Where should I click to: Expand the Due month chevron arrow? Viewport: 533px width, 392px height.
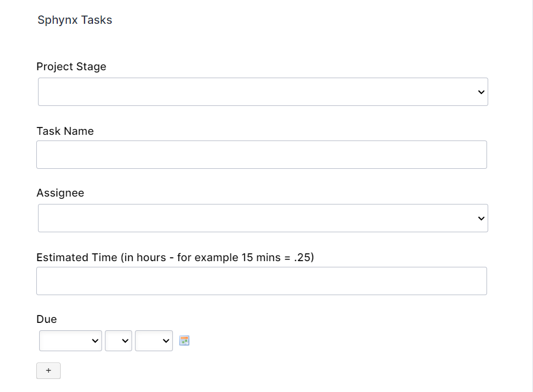[x=95, y=341]
